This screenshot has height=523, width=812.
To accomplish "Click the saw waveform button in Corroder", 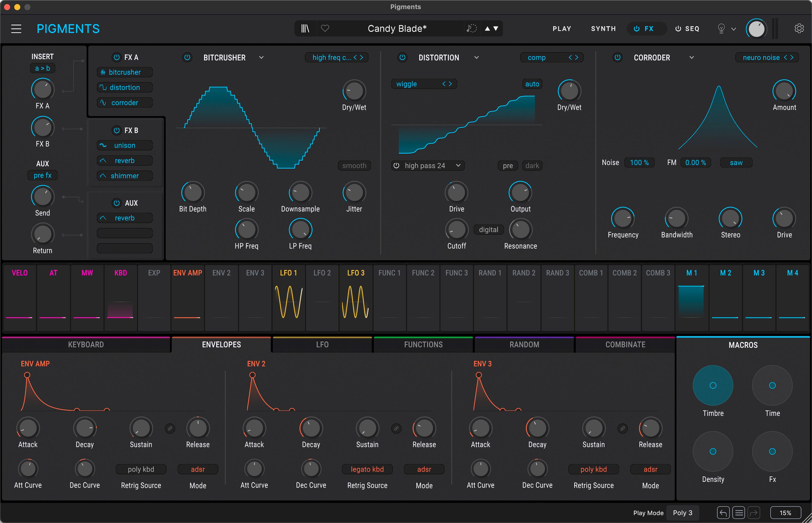I will [x=736, y=163].
